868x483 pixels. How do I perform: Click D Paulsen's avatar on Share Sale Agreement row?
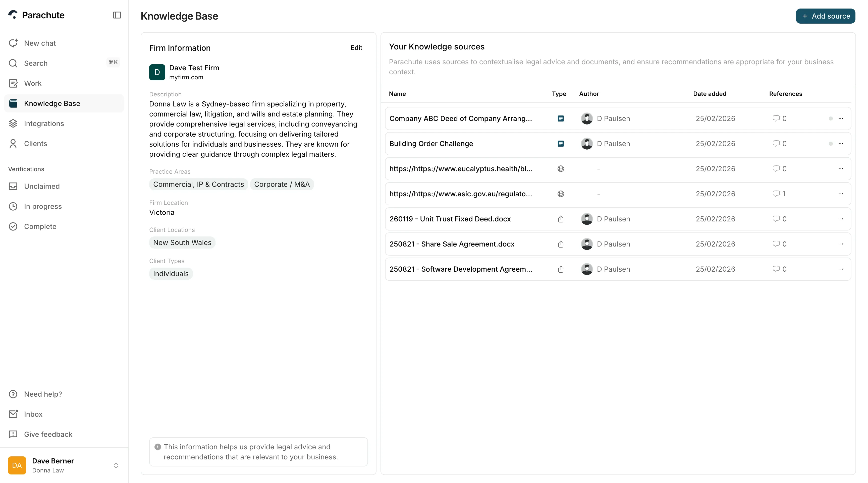tap(587, 244)
